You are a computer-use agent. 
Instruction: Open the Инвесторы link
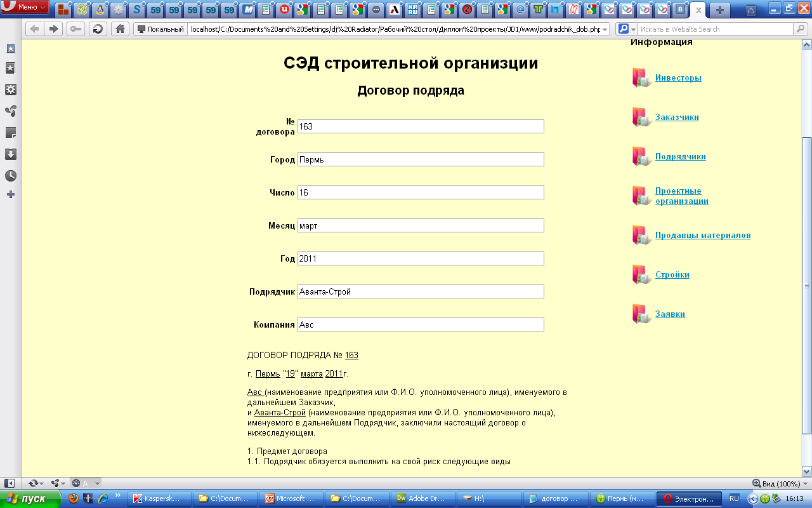(x=678, y=78)
